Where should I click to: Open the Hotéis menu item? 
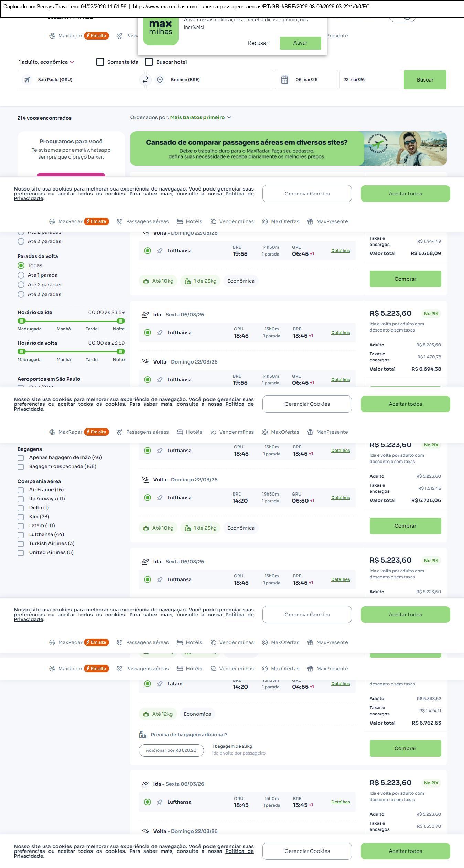click(190, 221)
